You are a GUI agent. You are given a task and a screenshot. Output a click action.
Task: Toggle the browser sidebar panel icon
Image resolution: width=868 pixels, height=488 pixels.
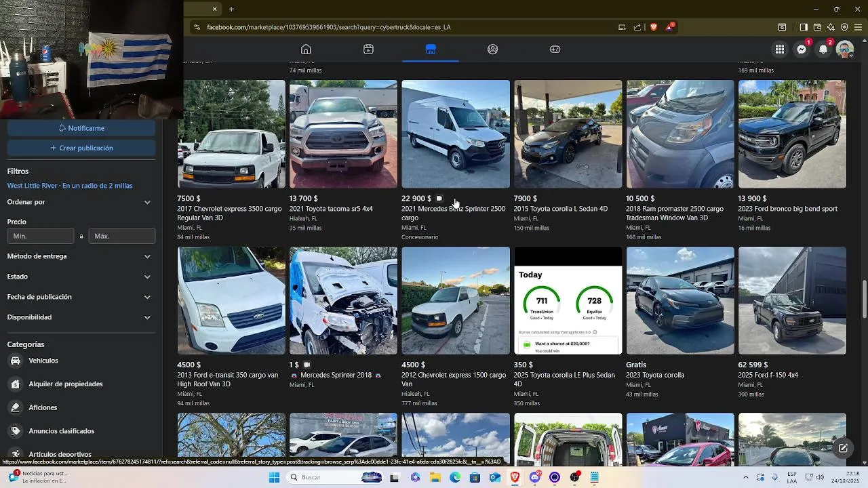click(x=804, y=27)
